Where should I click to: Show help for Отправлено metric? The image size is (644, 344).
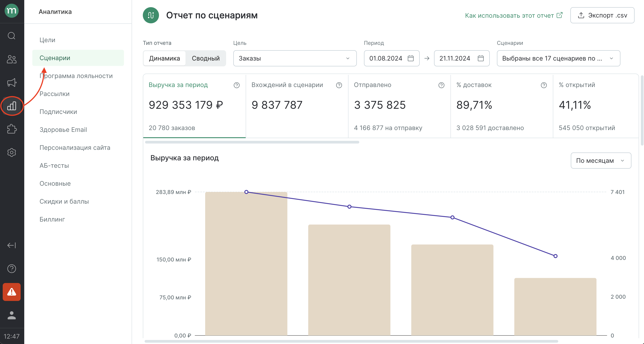tap(441, 85)
